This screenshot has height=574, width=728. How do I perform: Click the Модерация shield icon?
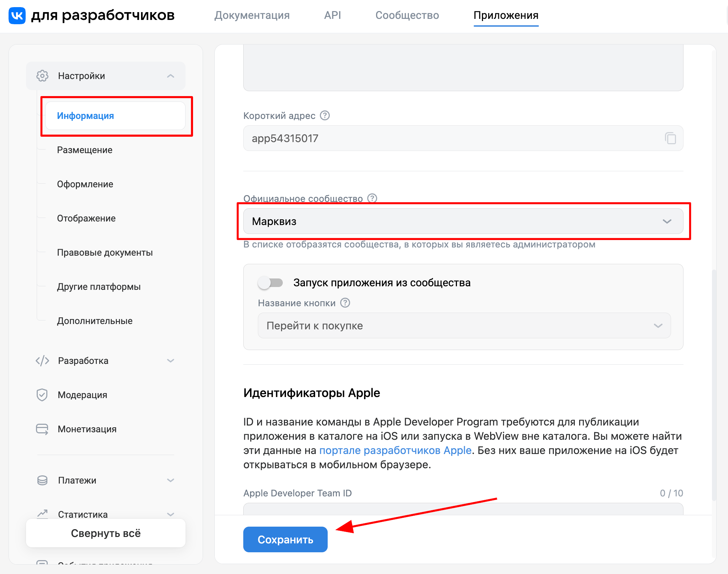[x=42, y=395]
